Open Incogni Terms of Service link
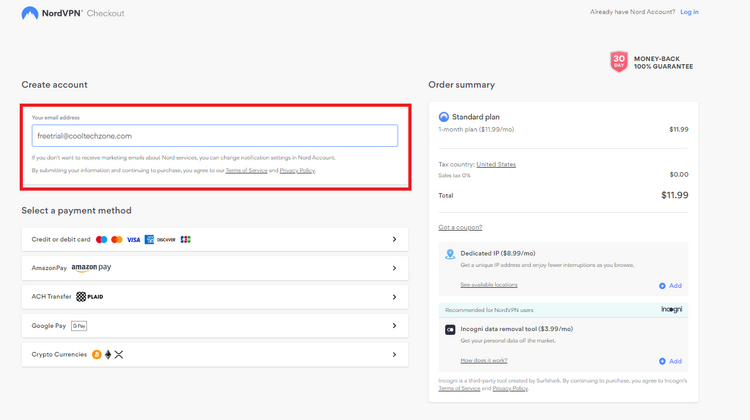Viewport: 750px width, 420px height. (x=459, y=388)
